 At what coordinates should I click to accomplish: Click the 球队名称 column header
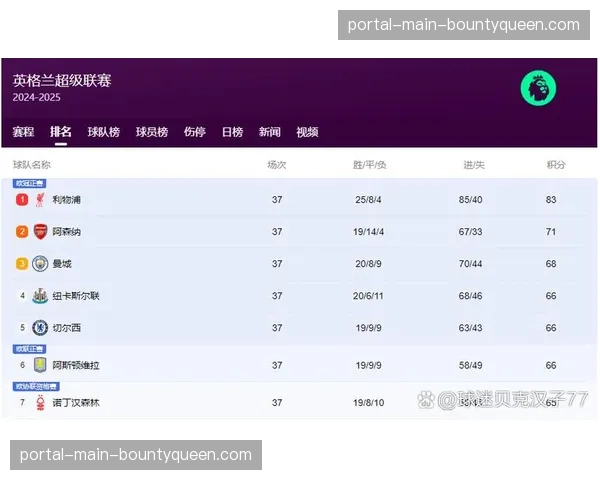tap(32, 165)
